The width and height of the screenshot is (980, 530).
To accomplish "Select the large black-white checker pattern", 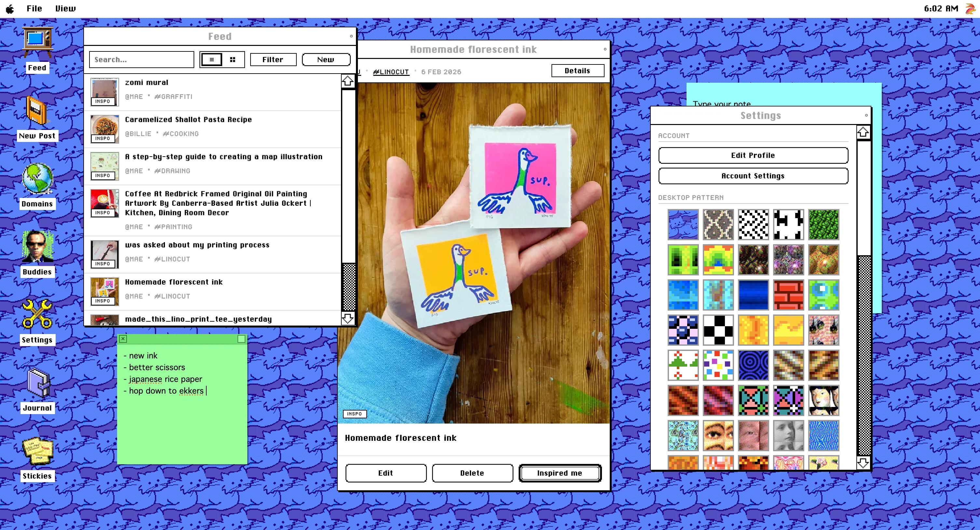I will coord(718,330).
